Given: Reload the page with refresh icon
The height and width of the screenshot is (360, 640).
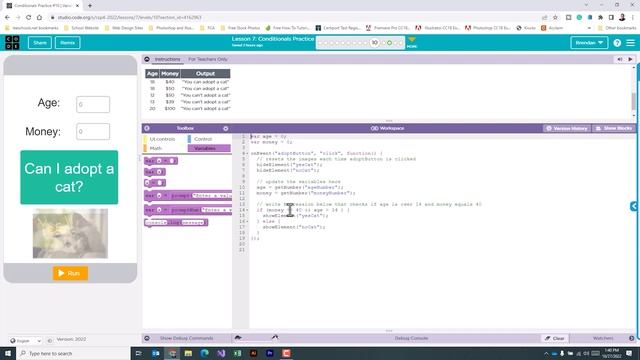Looking at the screenshot, I should 29,18.
